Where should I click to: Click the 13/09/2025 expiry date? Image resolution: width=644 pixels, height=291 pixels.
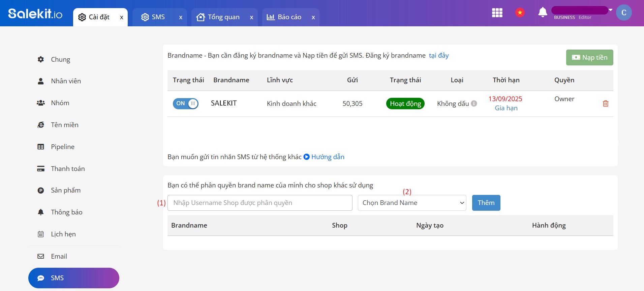(505, 99)
